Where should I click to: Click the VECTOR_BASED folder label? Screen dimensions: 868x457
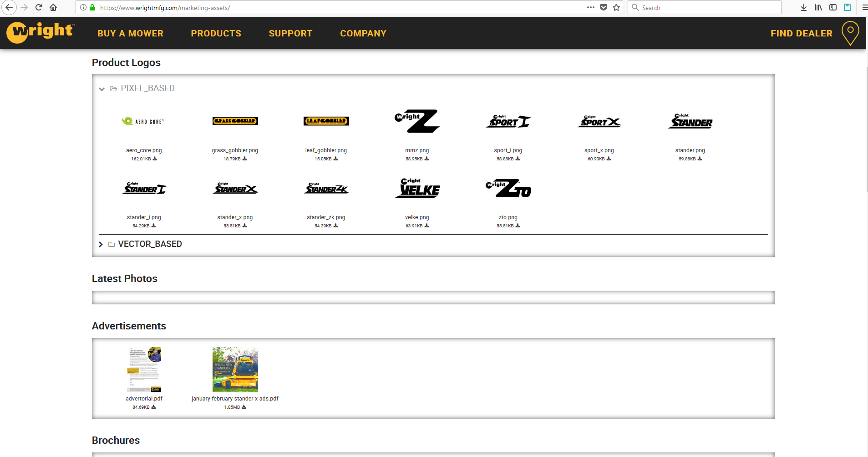(x=150, y=244)
